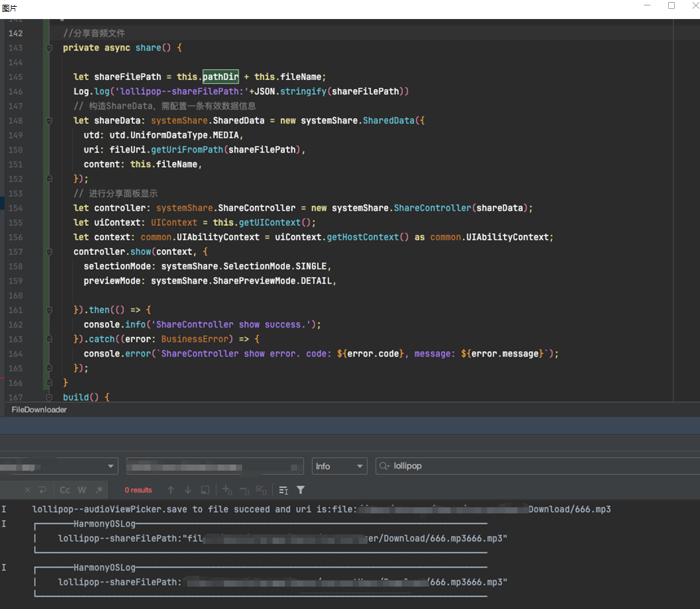Collapse the share() method fold marker
Viewport: 700px width, 609px height.
(49, 48)
